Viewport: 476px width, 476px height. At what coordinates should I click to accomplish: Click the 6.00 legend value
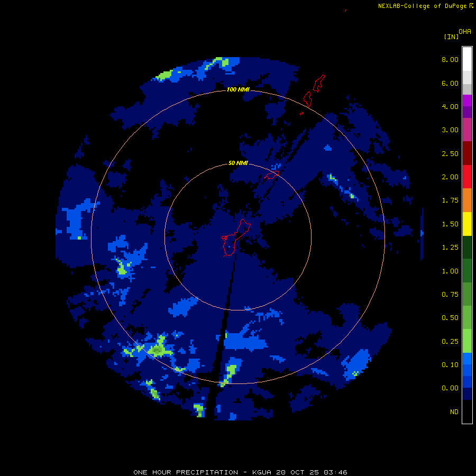click(x=450, y=83)
